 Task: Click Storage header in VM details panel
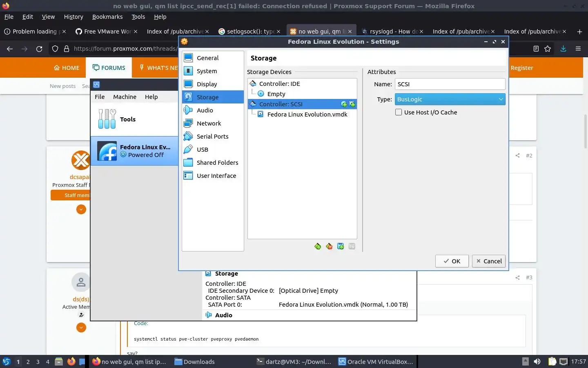click(x=227, y=274)
